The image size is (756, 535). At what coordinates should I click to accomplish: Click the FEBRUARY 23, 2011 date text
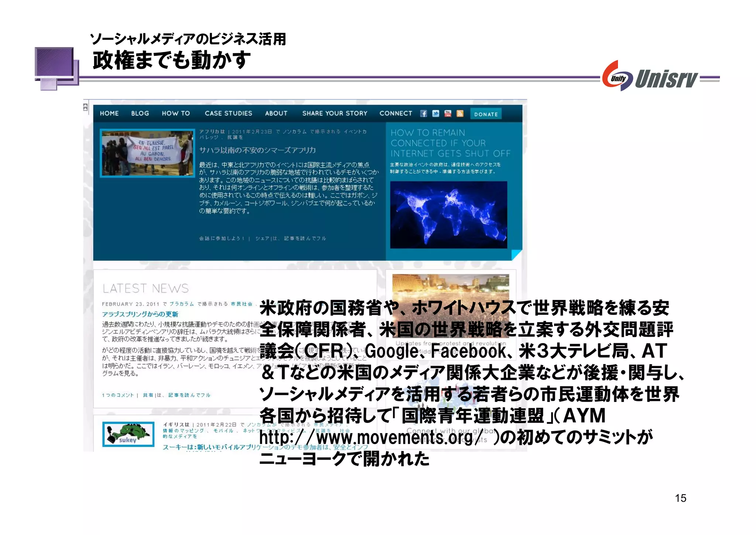(131, 304)
